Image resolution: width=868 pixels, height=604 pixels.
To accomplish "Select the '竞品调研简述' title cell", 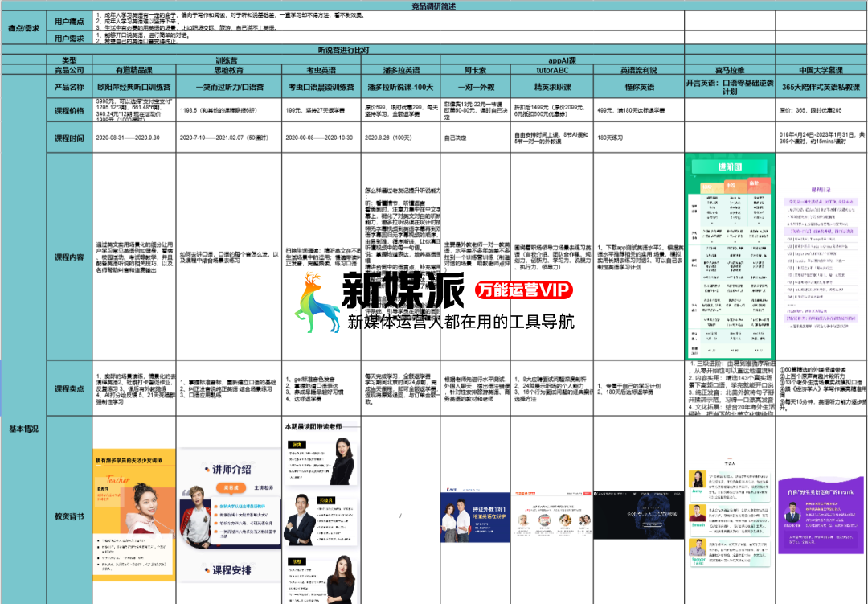I will [434, 6].
